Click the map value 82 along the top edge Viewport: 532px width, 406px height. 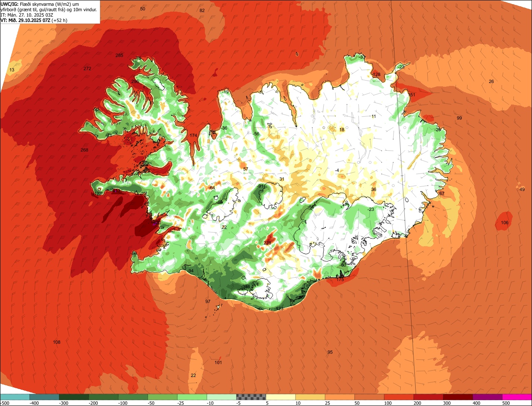(x=202, y=10)
